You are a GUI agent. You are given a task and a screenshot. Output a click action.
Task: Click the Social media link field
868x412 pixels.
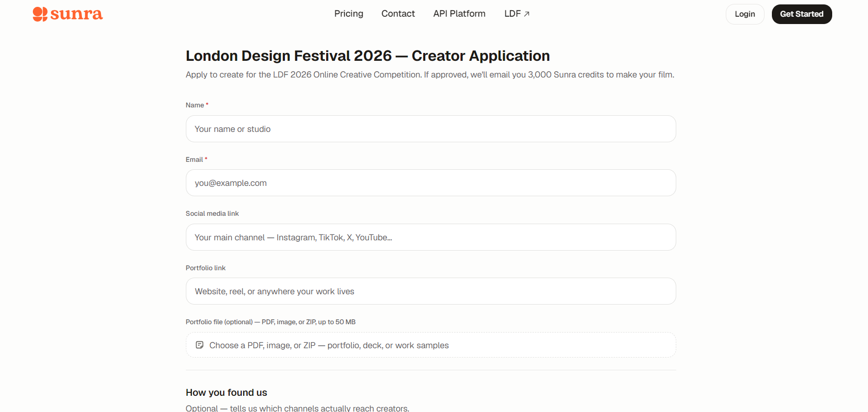(431, 237)
